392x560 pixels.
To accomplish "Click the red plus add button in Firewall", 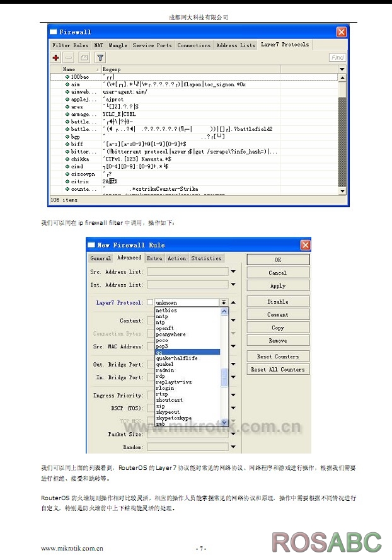I will (x=55, y=57).
